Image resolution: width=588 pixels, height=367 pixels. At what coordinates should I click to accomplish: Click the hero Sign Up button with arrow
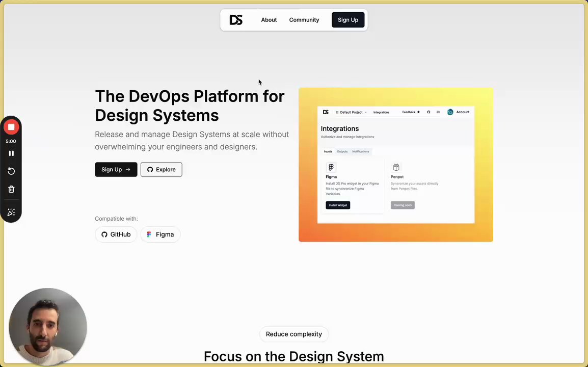tap(116, 170)
